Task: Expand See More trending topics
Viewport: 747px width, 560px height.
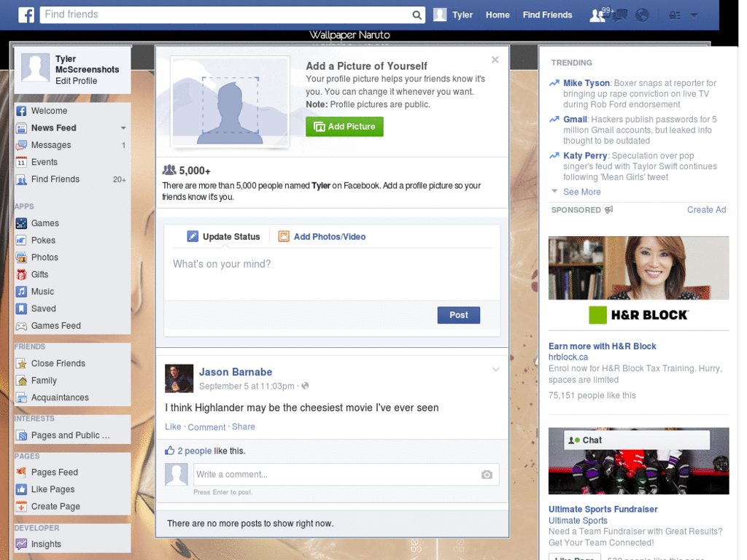Action: coord(581,192)
